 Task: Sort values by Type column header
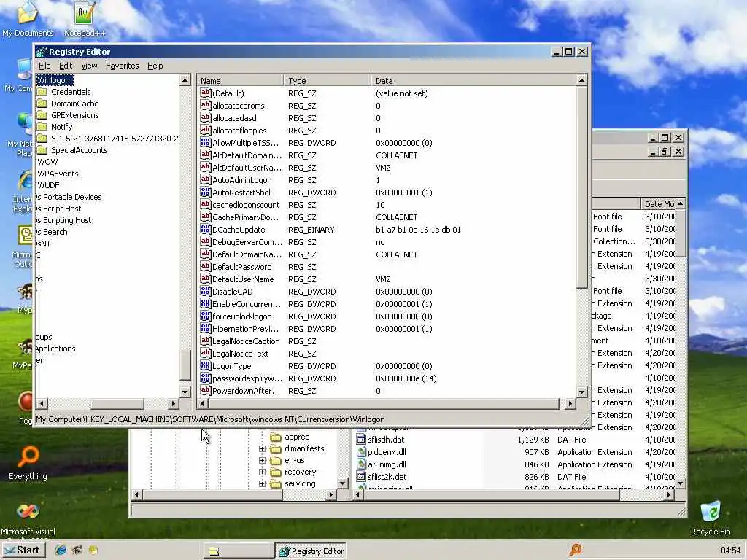click(328, 80)
